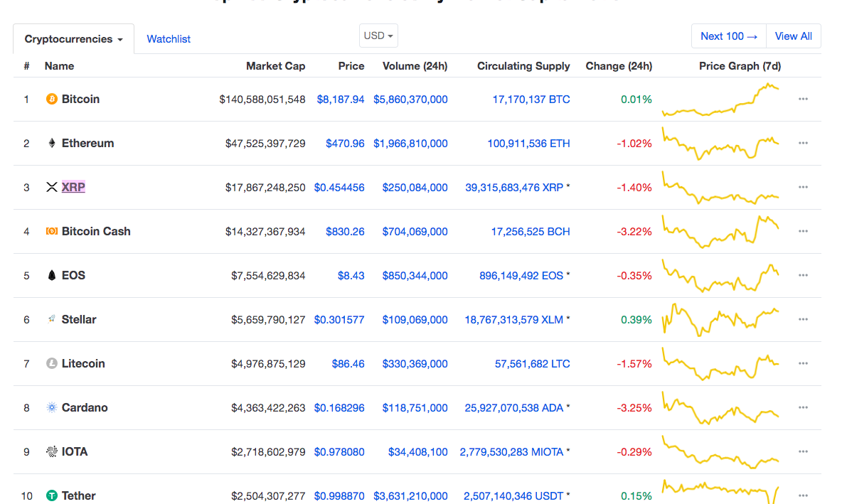Screen dimensions: 847x504
Task: Sort by Circulating Supply column header
Action: 523,66
